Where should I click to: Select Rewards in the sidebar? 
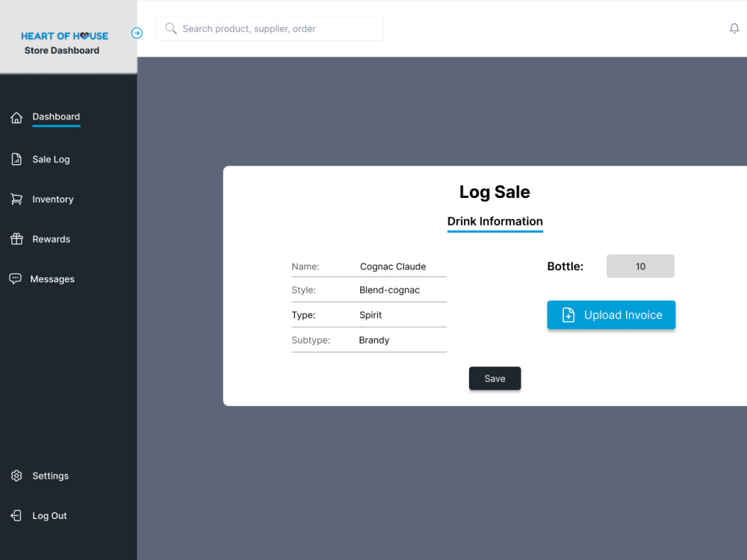point(51,239)
